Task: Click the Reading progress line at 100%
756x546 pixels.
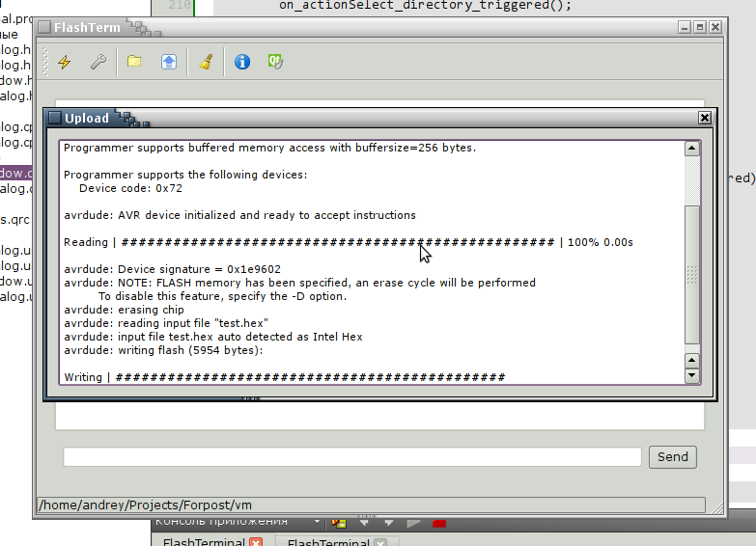Action: 349,242
